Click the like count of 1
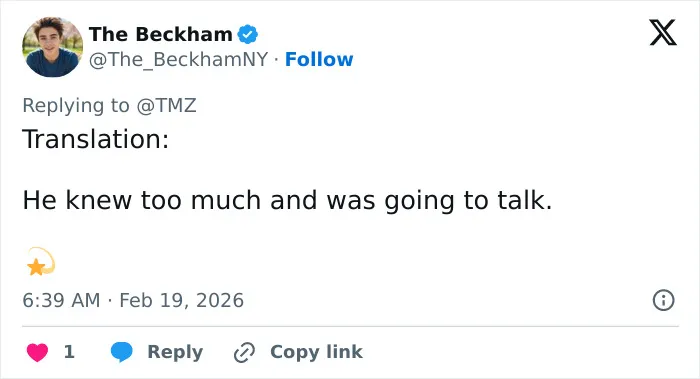The height and width of the screenshot is (379, 700). click(x=69, y=352)
